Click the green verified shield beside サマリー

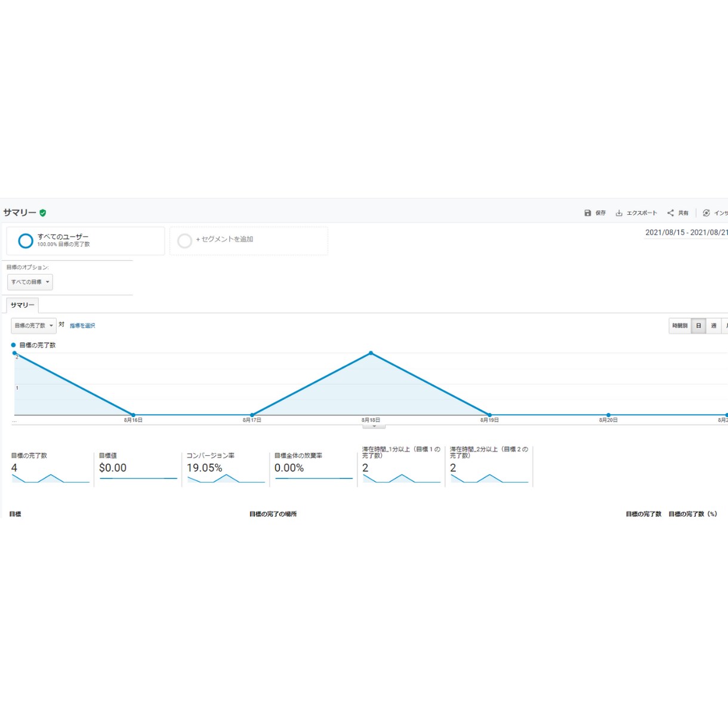point(43,213)
